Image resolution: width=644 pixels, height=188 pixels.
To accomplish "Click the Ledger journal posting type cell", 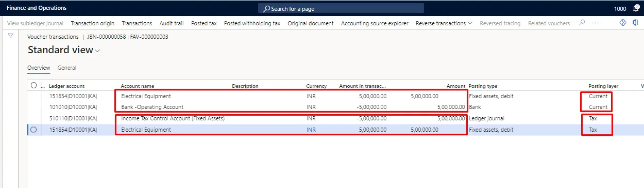I will click(x=486, y=118).
